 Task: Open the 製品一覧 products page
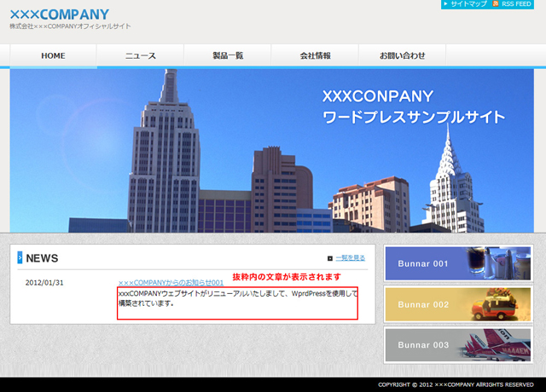click(228, 55)
